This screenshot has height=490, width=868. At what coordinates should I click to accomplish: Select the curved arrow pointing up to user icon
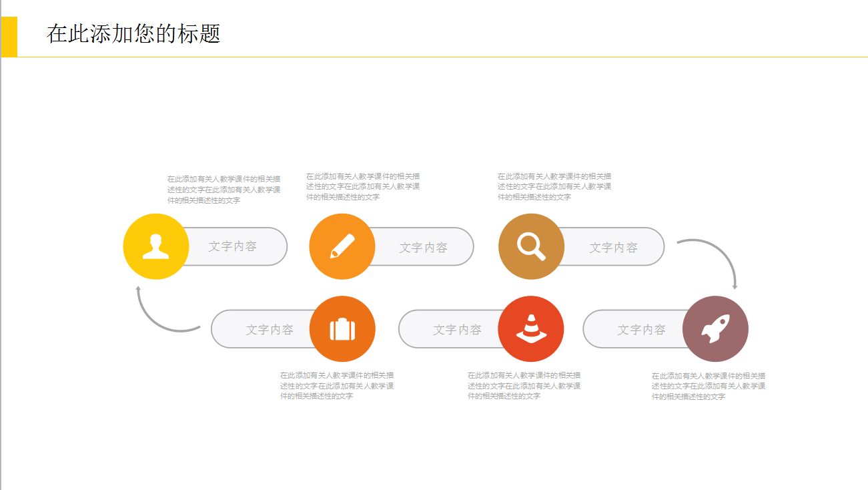168,309
